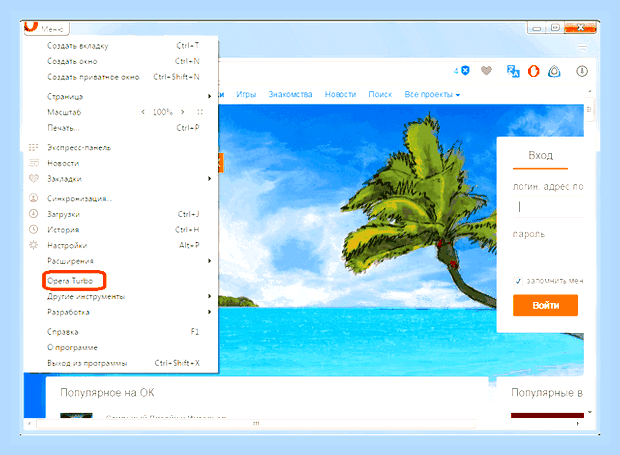Expand Другие инструменты arrow
This screenshot has width=620, height=455.
(x=209, y=296)
